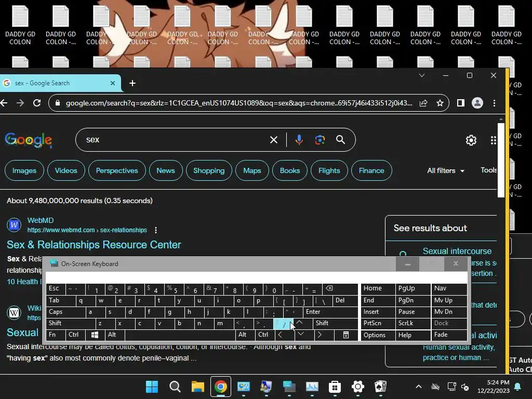Open the Chrome profile avatar
Image resolution: width=532 pixels, height=399 pixels.
tap(477, 103)
